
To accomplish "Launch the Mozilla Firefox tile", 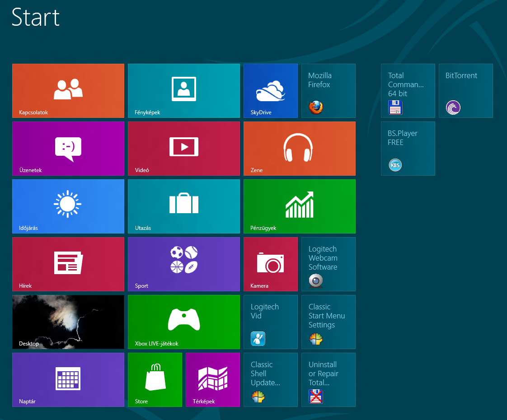I will coord(329,91).
